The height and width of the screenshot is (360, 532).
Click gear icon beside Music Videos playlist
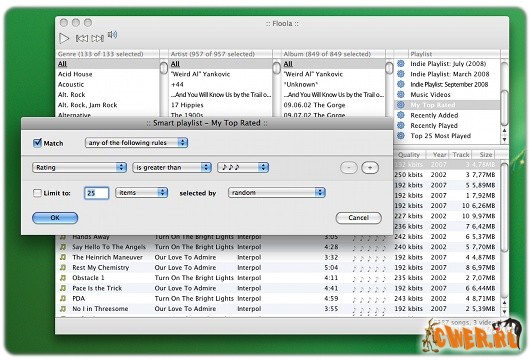(401, 94)
